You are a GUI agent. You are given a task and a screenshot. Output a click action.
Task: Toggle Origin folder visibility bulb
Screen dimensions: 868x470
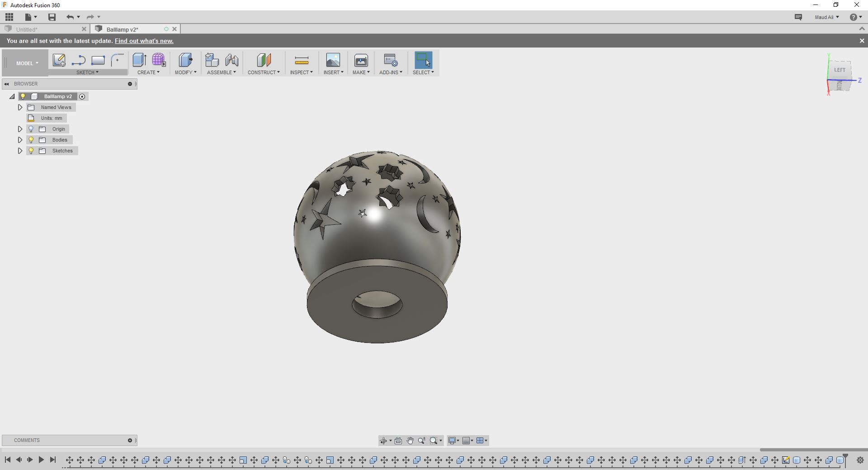click(31, 129)
